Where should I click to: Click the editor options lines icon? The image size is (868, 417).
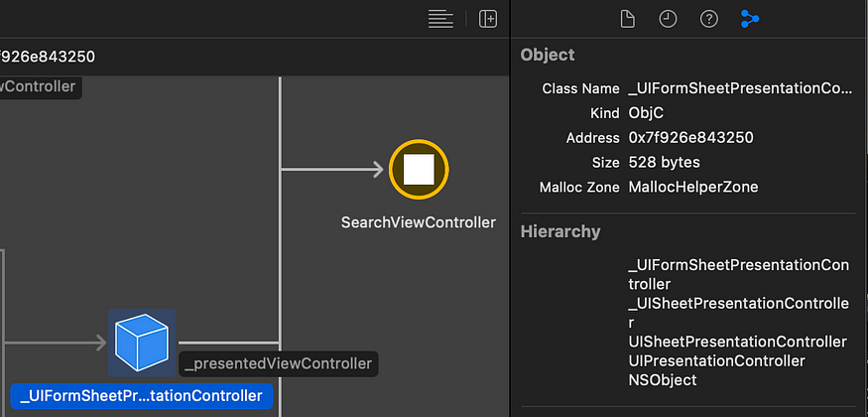pyautogui.click(x=440, y=19)
